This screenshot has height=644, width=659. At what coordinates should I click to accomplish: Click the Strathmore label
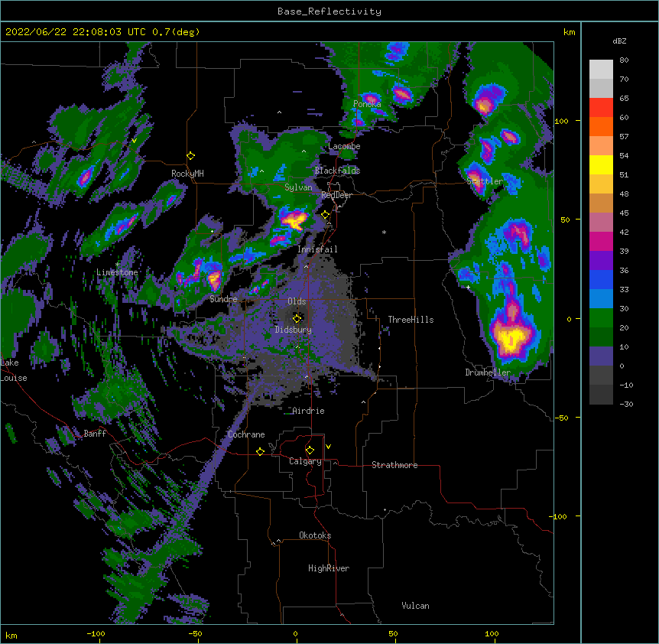(x=394, y=465)
